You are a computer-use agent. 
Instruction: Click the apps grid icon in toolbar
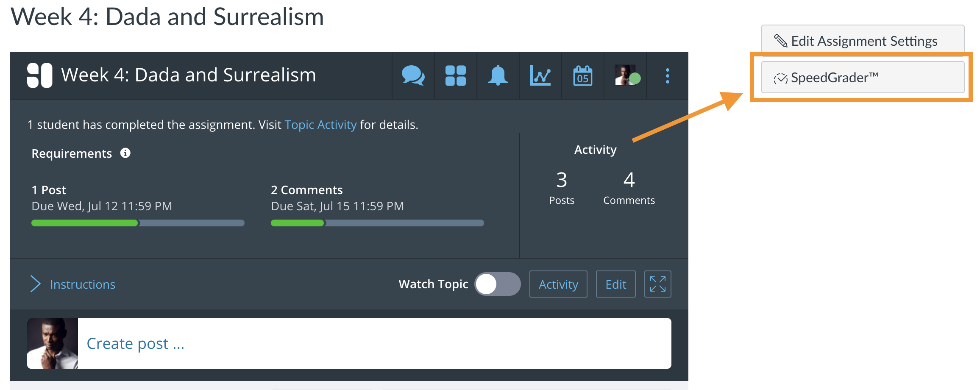click(455, 76)
